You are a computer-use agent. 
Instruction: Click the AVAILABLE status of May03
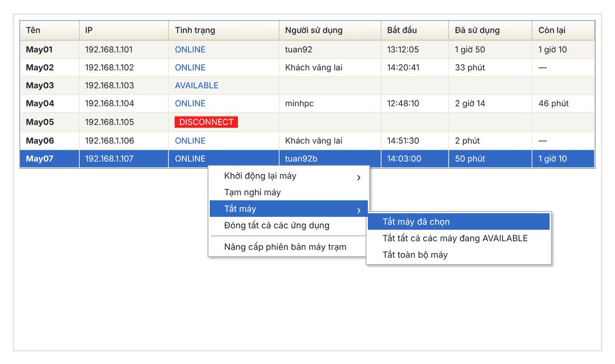pyautogui.click(x=197, y=86)
